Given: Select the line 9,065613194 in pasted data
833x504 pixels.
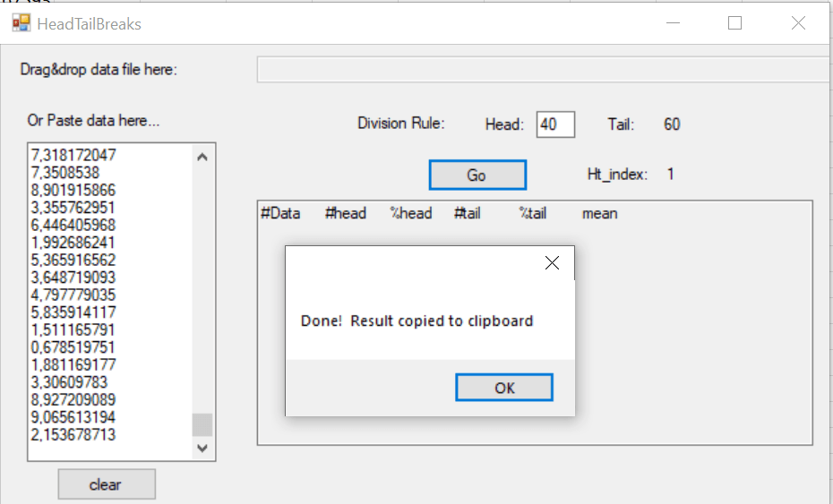Looking at the screenshot, I should coord(73,417).
